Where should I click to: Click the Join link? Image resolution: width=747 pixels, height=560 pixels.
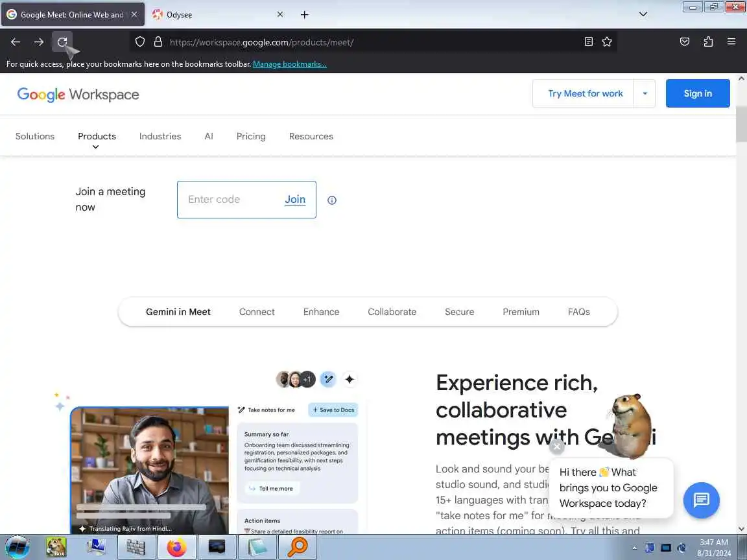295,200
